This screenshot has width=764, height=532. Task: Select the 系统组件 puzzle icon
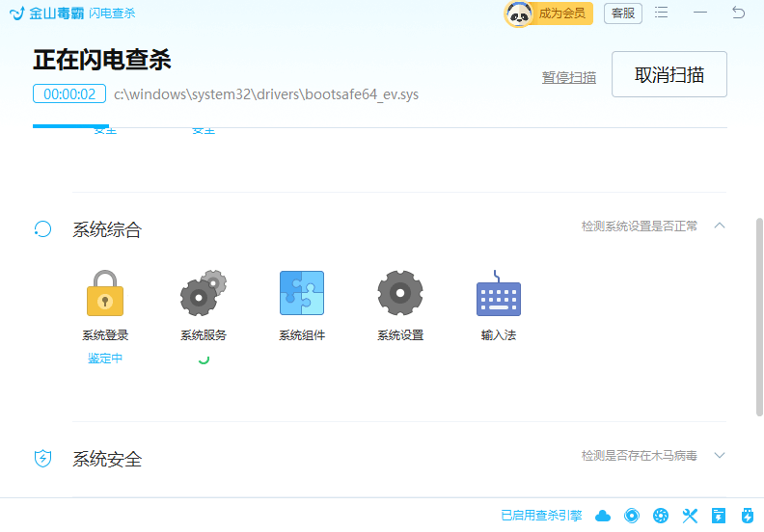coord(302,294)
